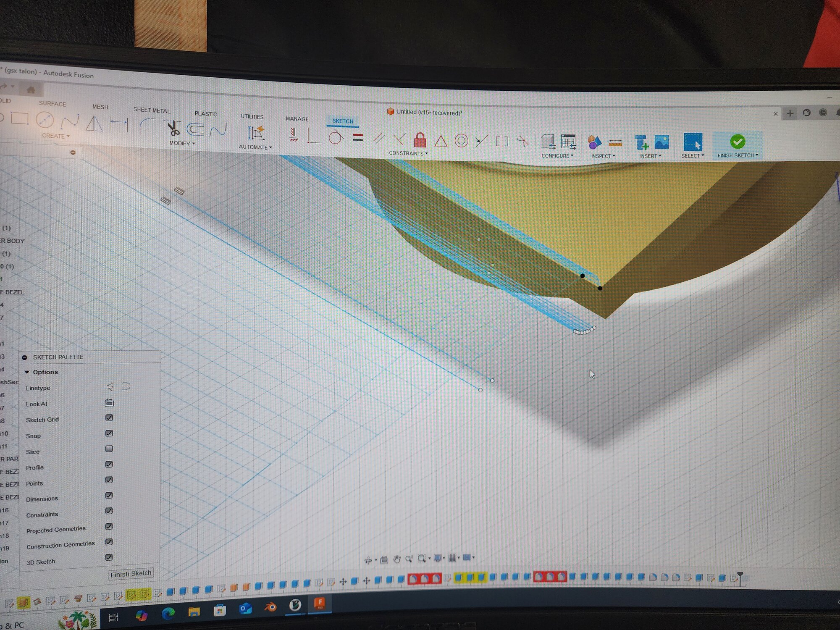Switch to the PLASTIC tab
The height and width of the screenshot is (630, 840).
pos(206,114)
